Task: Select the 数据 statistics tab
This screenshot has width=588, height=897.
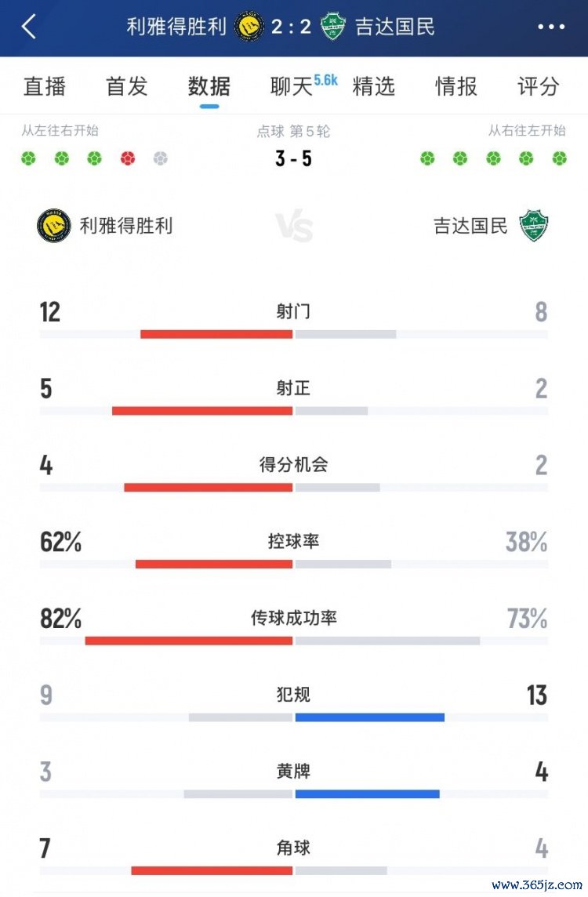Action: pyautogui.click(x=209, y=85)
